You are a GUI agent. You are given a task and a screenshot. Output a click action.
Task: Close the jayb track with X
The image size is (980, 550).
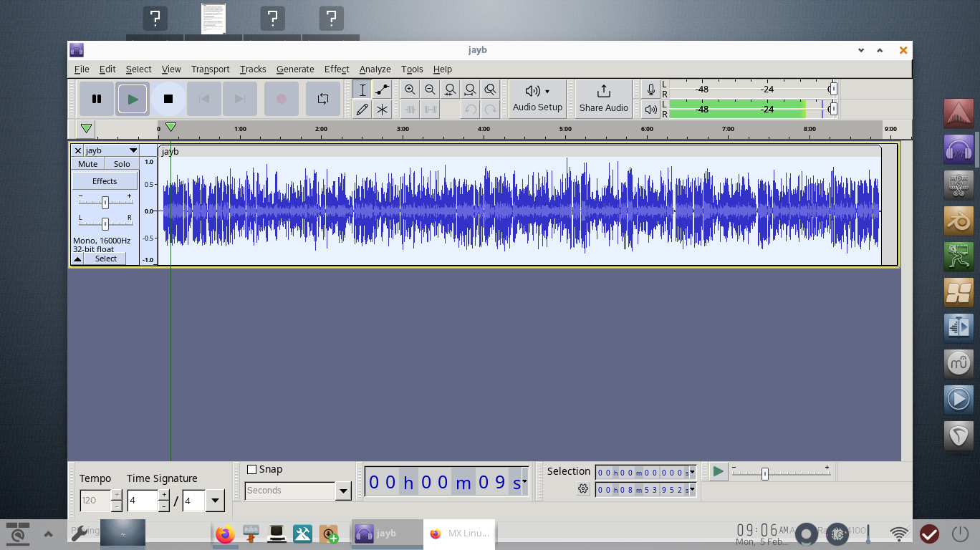coord(77,150)
